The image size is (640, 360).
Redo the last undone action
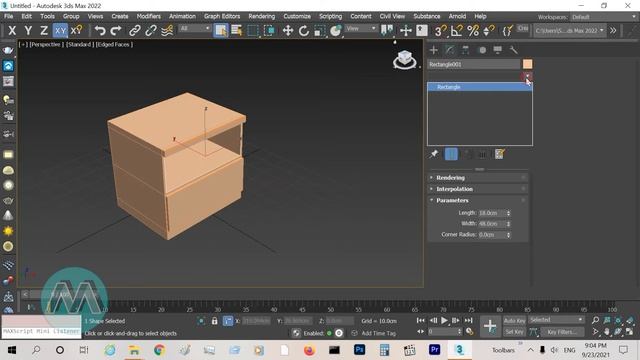(x=116, y=31)
